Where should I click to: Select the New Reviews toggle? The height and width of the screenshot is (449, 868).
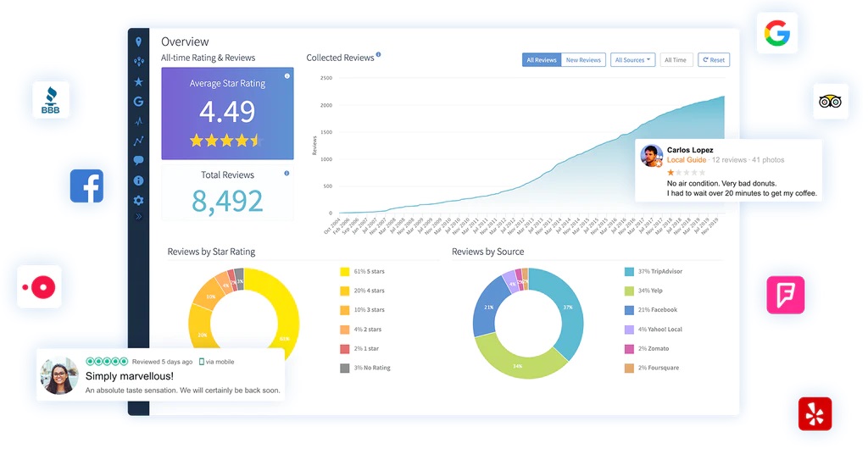click(x=583, y=59)
